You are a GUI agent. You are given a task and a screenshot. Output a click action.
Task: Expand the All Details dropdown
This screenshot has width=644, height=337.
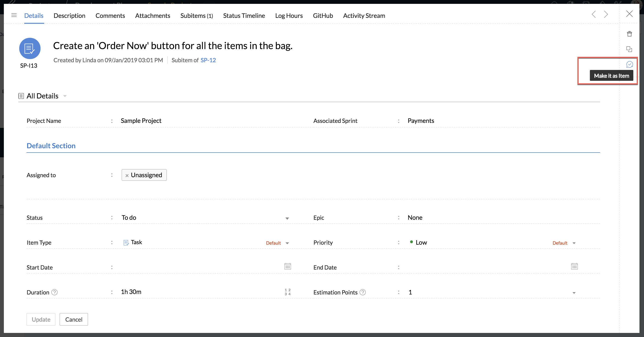pyautogui.click(x=65, y=96)
